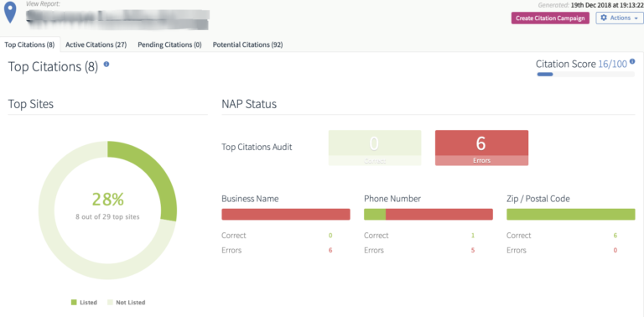Click the 0 Correct audit box
644x317 pixels.
[375, 148]
